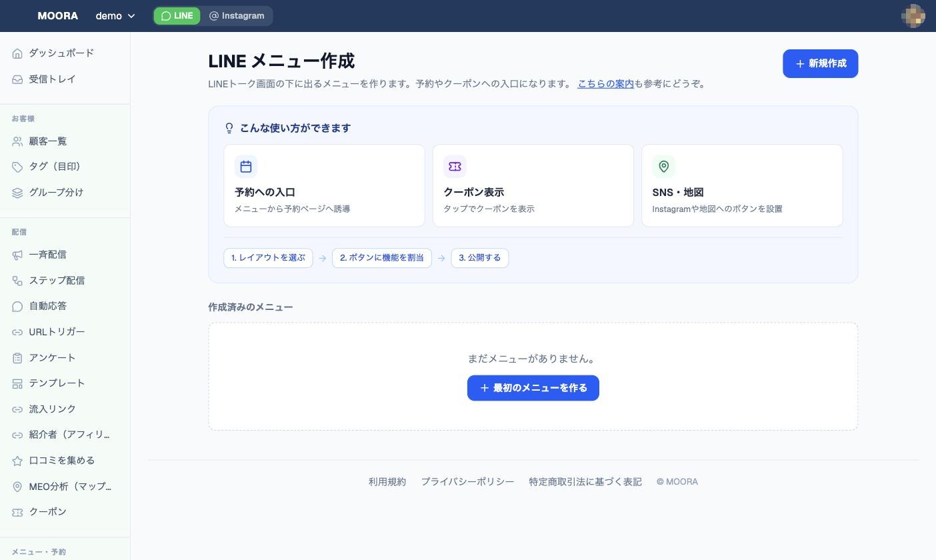This screenshot has width=936, height=560.
Task: Click text メニューから予約ページへ誘導
Action: point(292,209)
